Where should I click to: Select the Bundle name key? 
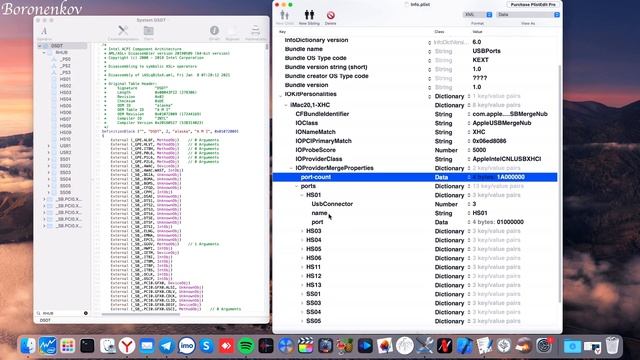pyautogui.click(x=303, y=49)
